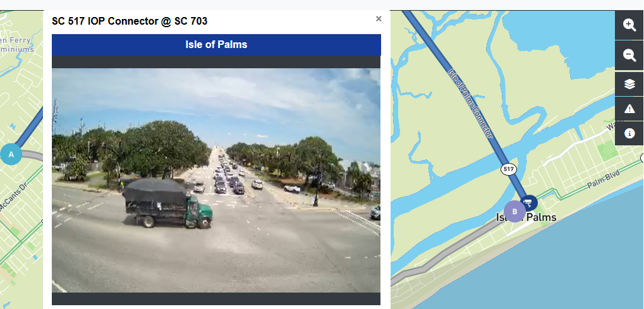Click the McCants Dr street label
The height and width of the screenshot is (309, 644).
tap(13, 198)
